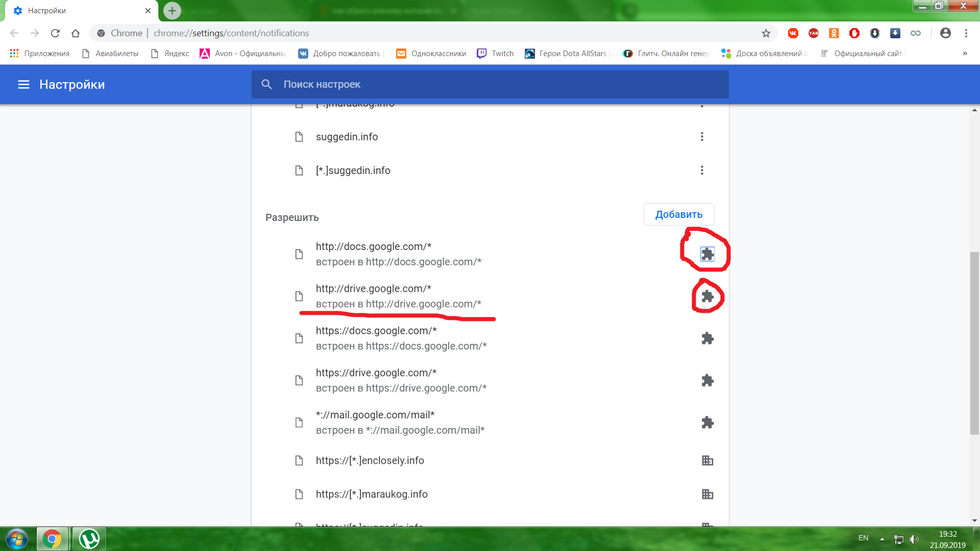Click the document icon for *://mail.google.com/mail*
This screenshot has width=980, height=551.
click(x=299, y=422)
